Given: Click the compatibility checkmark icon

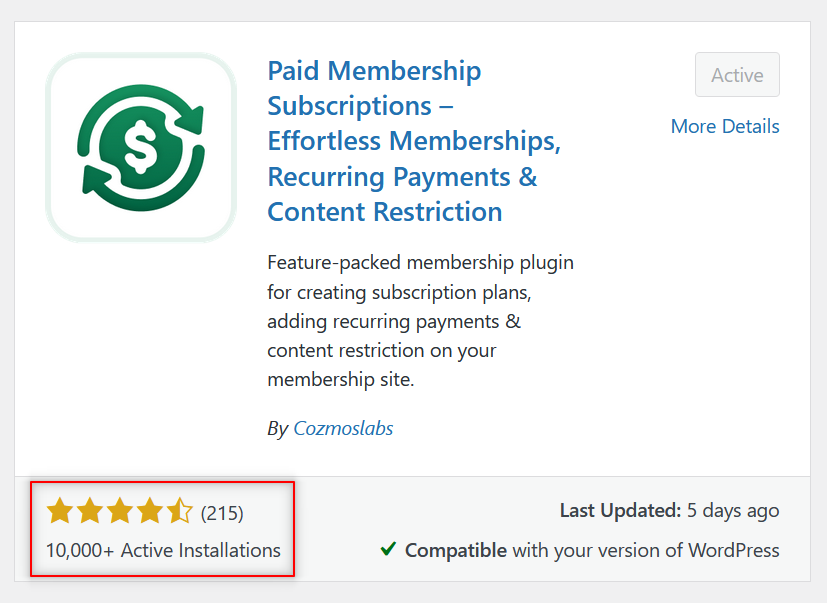Looking at the screenshot, I should pyautogui.click(x=389, y=550).
